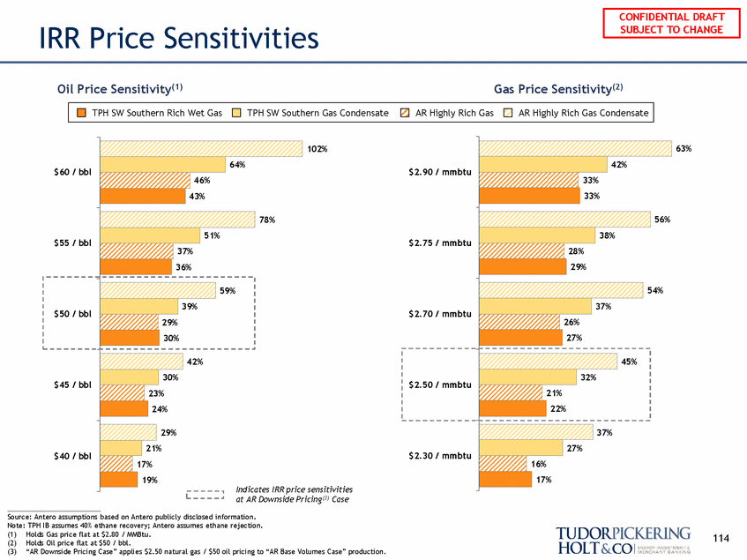Click the Confidential Draft red stamp box
Screen dimensions: 747x560
click(671, 23)
